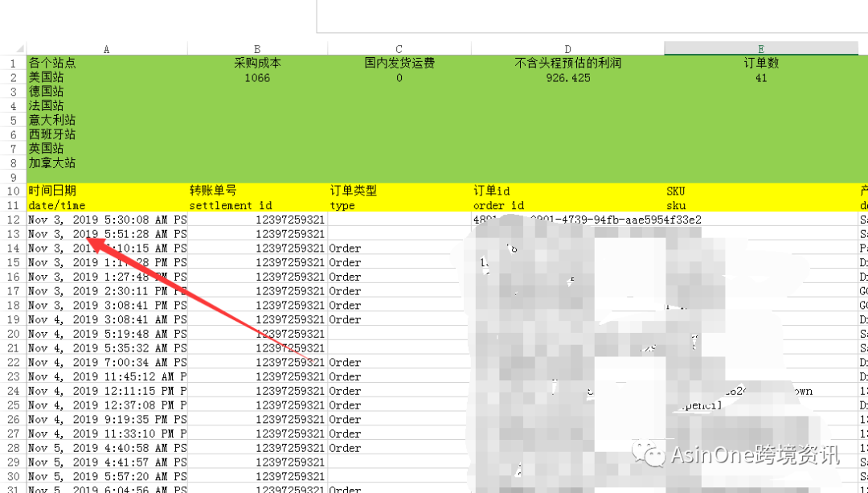Screen dimensions: 868x493
Task: Click date cell Nov 5, 2019 4:41:57 AM
Action: pyautogui.click(x=107, y=462)
